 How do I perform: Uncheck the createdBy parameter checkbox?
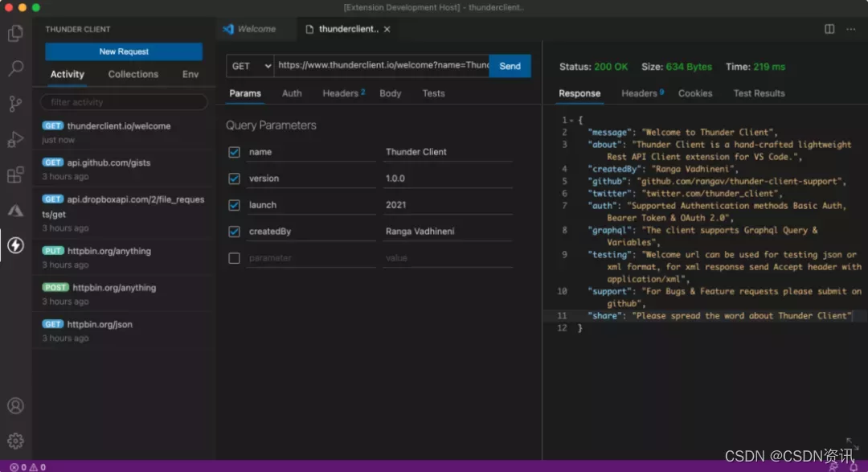(234, 232)
